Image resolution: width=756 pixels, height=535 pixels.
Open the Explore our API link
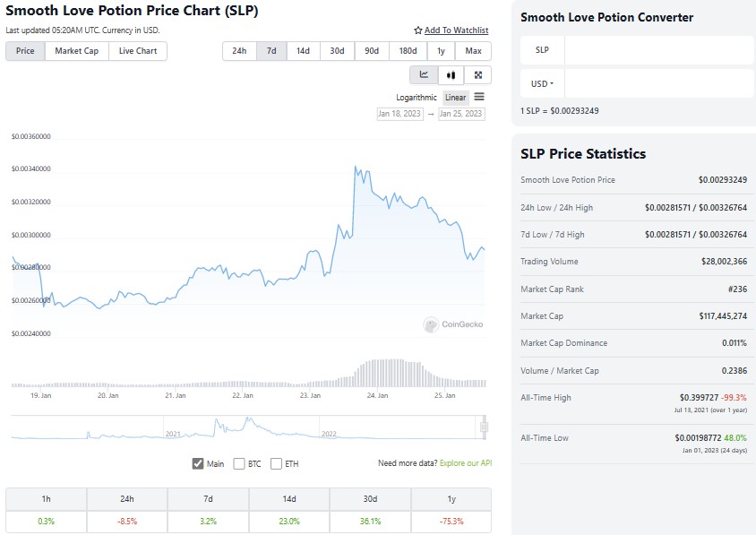tap(466, 463)
